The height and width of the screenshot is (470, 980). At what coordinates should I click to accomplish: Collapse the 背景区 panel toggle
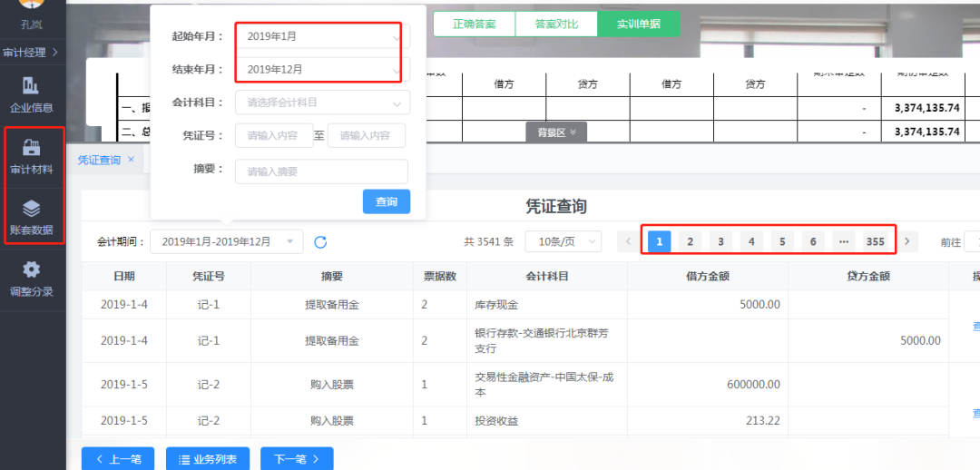(556, 132)
